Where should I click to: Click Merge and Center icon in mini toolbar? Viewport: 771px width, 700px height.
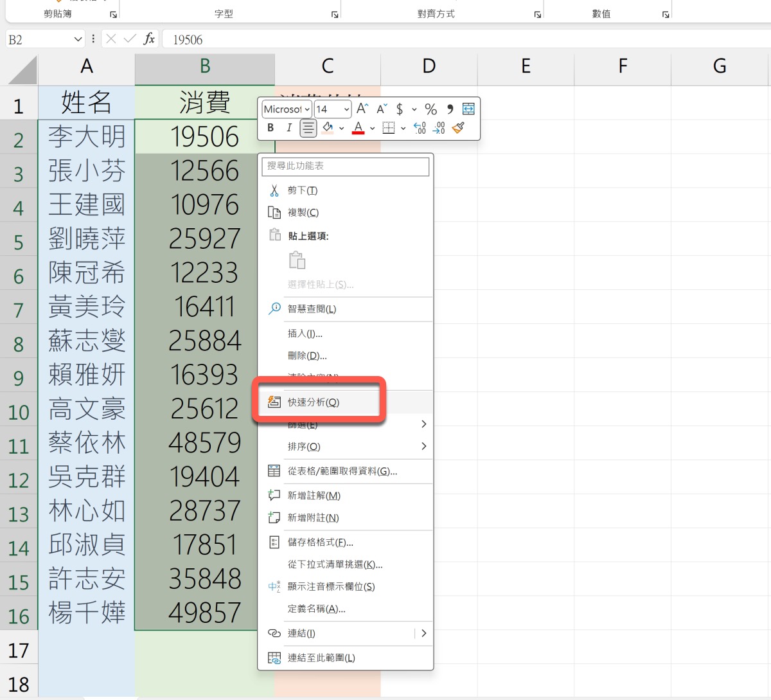tap(468, 109)
